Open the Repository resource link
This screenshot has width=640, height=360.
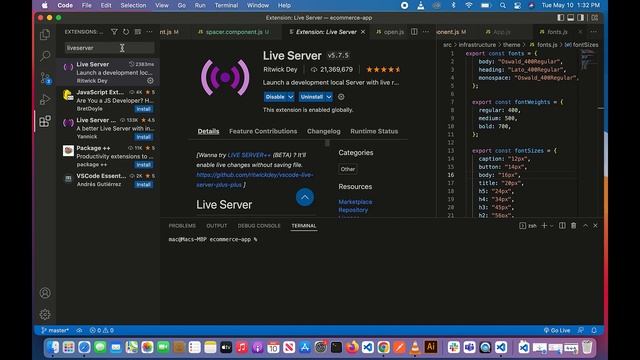point(353,210)
